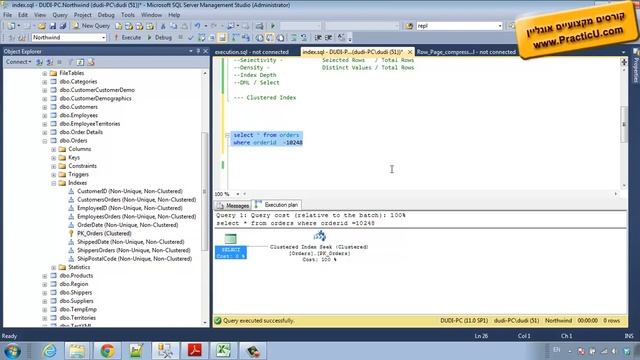This screenshot has height=360, width=640.
Task: Switch to the Row_Page_compress tab
Action: tap(466, 52)
